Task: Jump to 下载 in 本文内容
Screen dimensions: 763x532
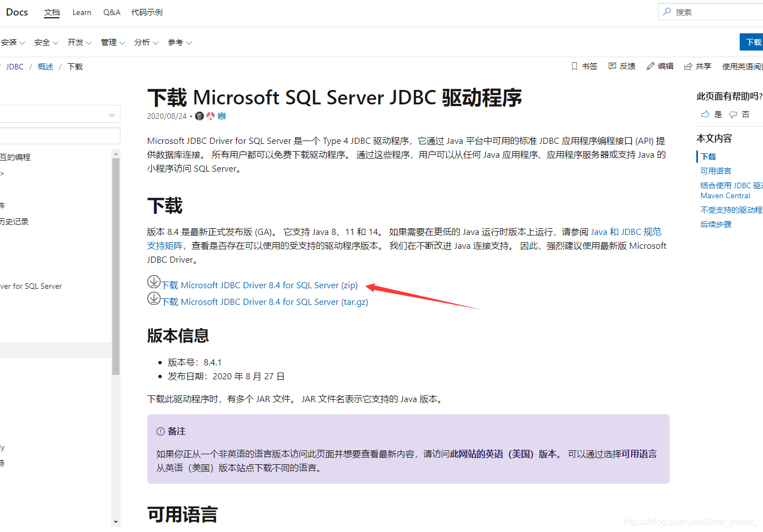Action: point(709,157)
